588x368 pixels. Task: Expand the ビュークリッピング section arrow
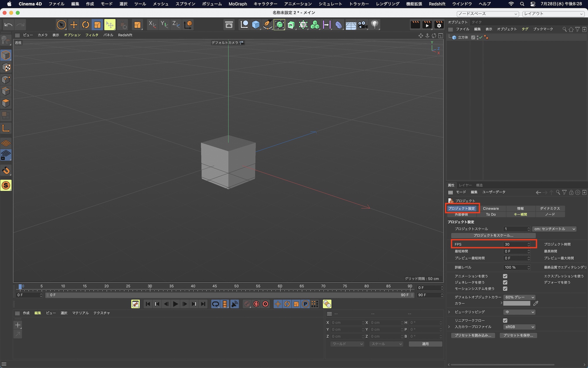[x=449, y=312]
